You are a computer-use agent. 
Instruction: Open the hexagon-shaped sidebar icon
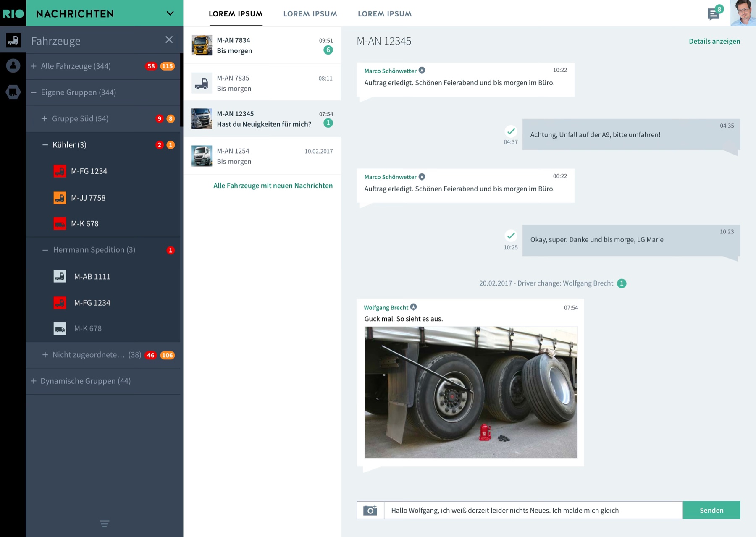coord(13,92)
